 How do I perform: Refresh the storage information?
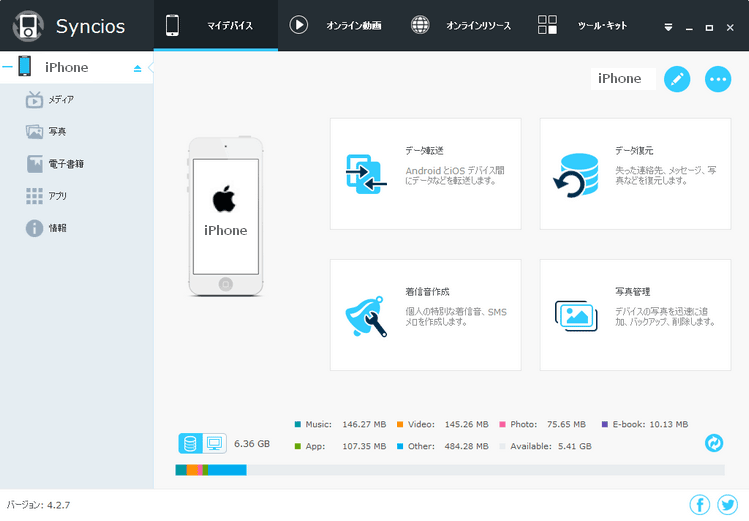pyautogui.click(x=714, y=443)
